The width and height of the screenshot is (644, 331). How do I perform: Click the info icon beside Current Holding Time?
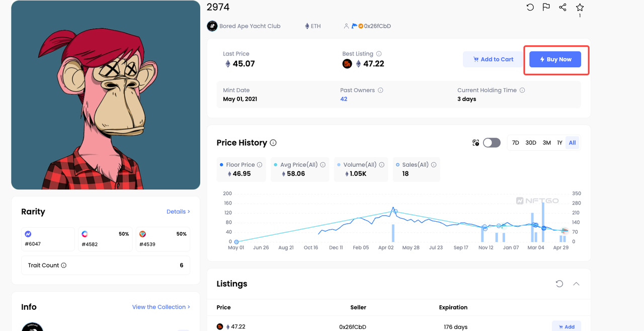tap(522, 90)
